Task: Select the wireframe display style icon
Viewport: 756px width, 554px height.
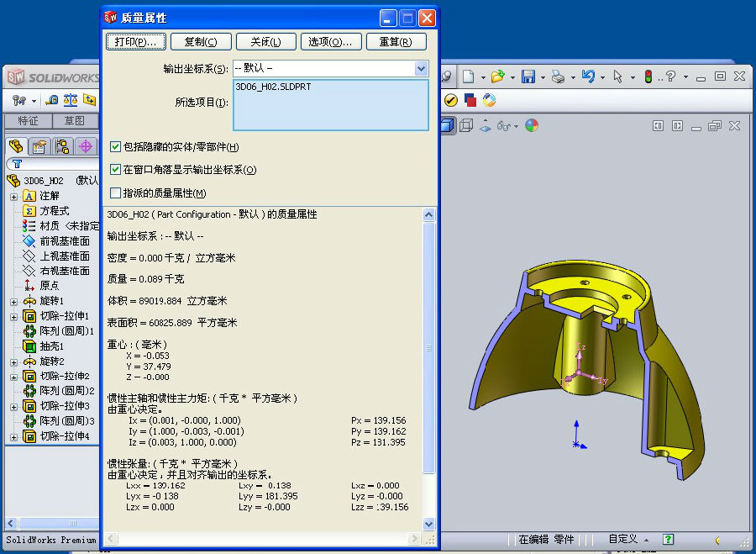Action: point(466,125)
